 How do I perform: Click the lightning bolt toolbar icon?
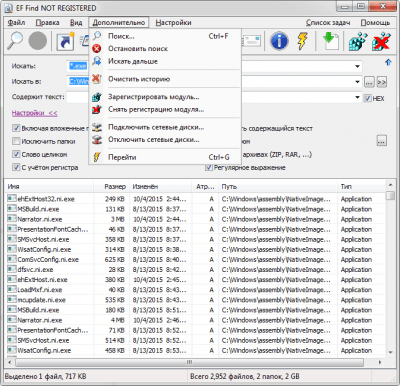302,41
